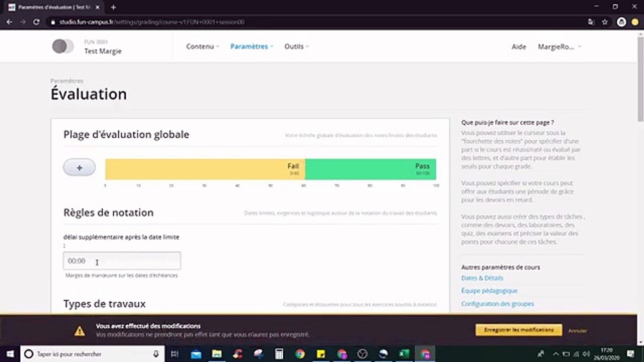Open the Calculator from the taskbar
The image size is (644, 362).
[x=279, y=354]
